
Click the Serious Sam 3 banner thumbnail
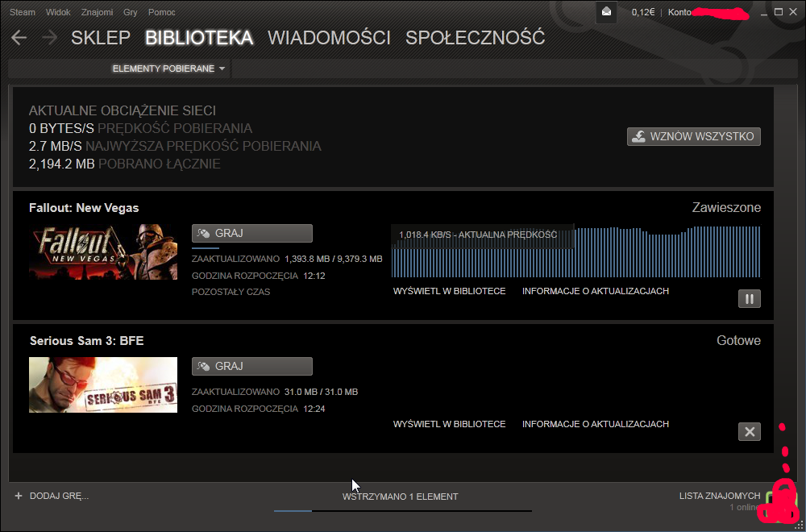(x=103, y=385)
